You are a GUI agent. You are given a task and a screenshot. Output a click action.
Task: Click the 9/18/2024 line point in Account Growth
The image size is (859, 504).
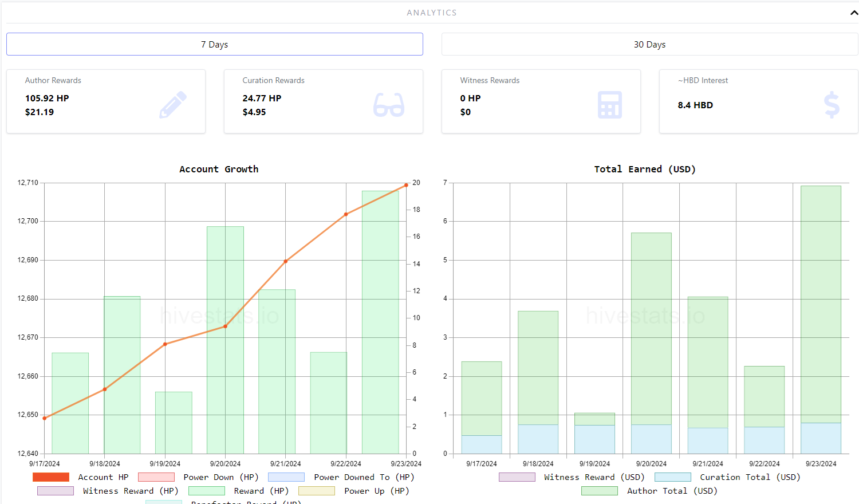[x=105, y=389]
